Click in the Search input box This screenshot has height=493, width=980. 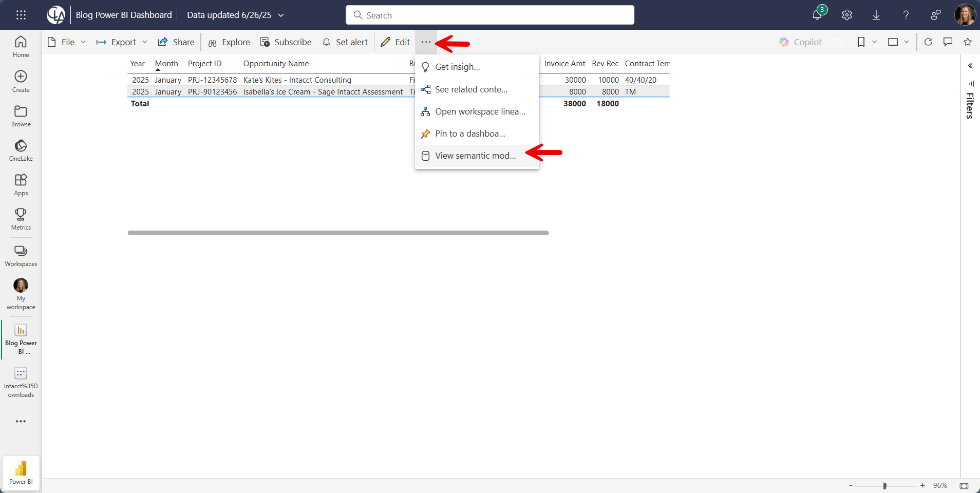pyautogui.click(x=489, y=15)
